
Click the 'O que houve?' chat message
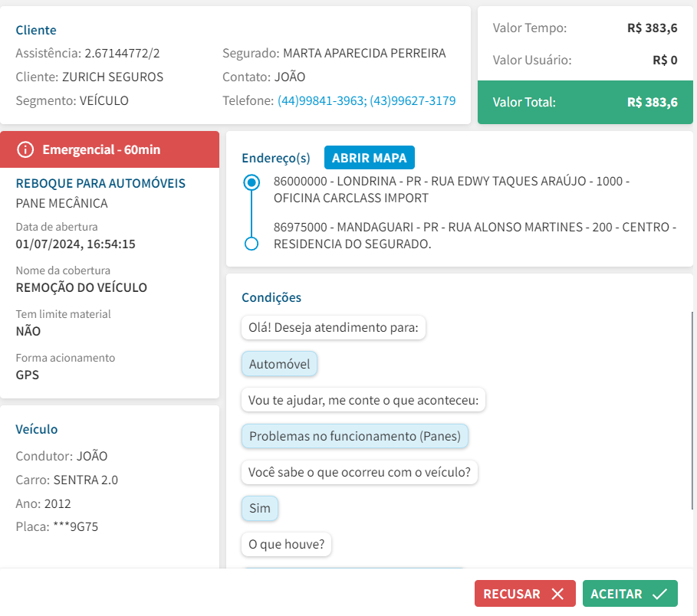[286, 545]
